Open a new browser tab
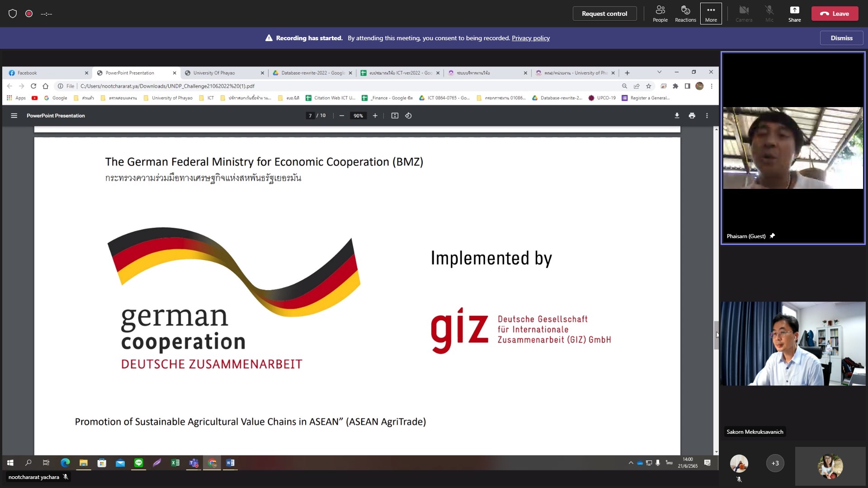Screen dimensions: 868x488 pyautogui.click(x=627, y=73)
